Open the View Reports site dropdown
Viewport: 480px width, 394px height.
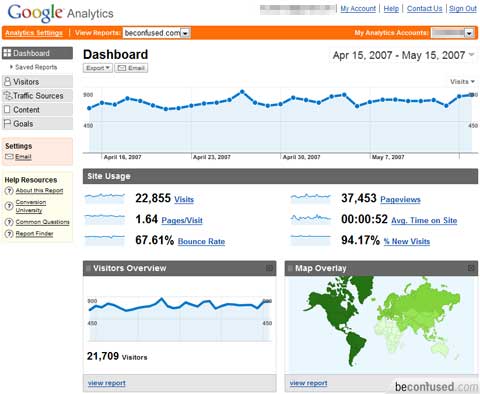[x=157, y=33]
